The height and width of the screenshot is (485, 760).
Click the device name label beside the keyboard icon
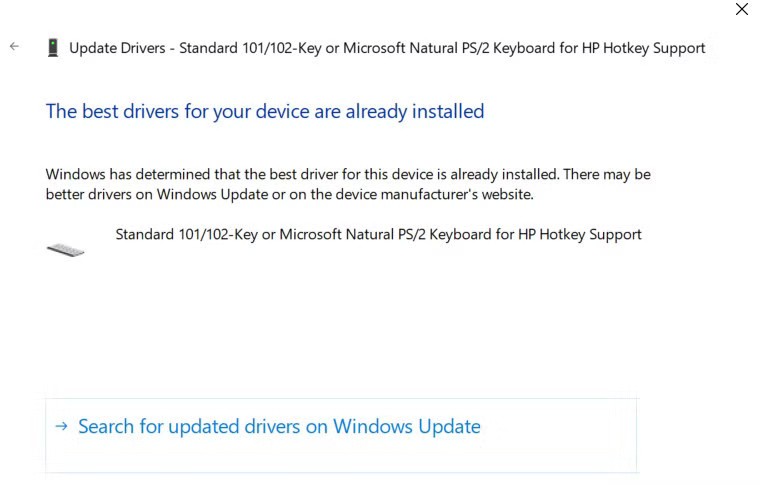(x=378, y=235)
